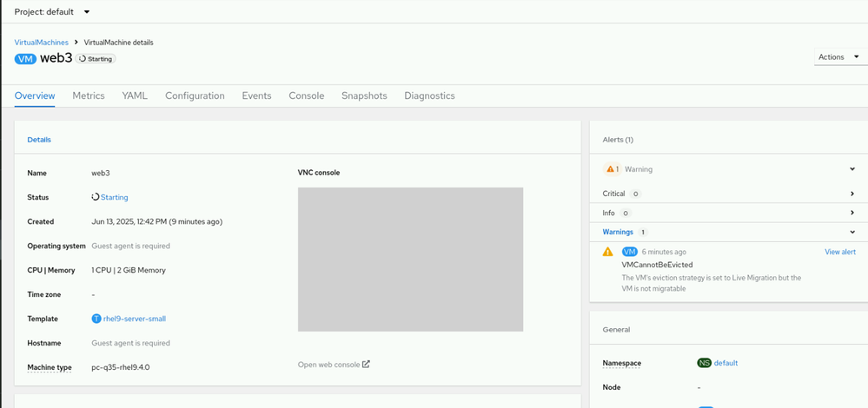Screen dimensions: 868x408
Task: Collapse the Warnings alerts section
Action: coord(852,233)
